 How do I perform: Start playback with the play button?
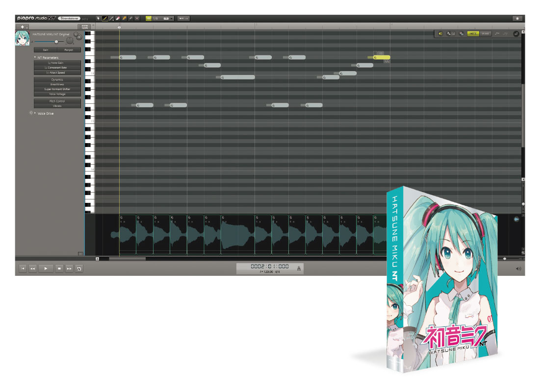[46, 269]
